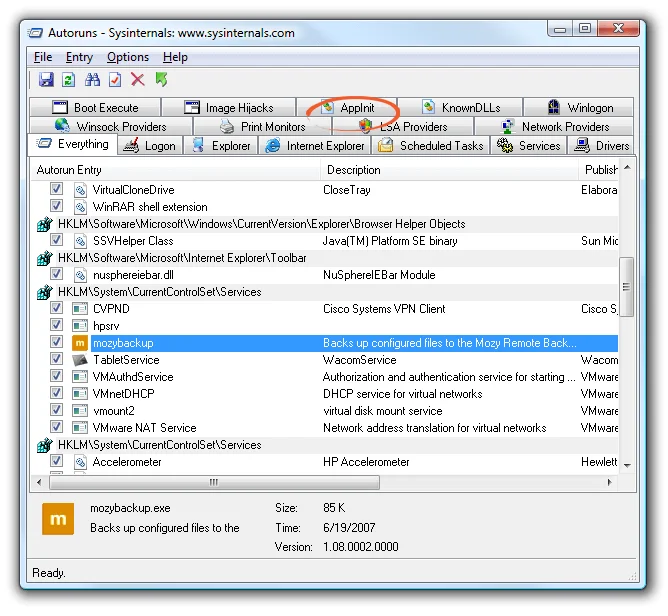Click the CVPND service icon
Screen dimensions: 668x616
point(80,308)
